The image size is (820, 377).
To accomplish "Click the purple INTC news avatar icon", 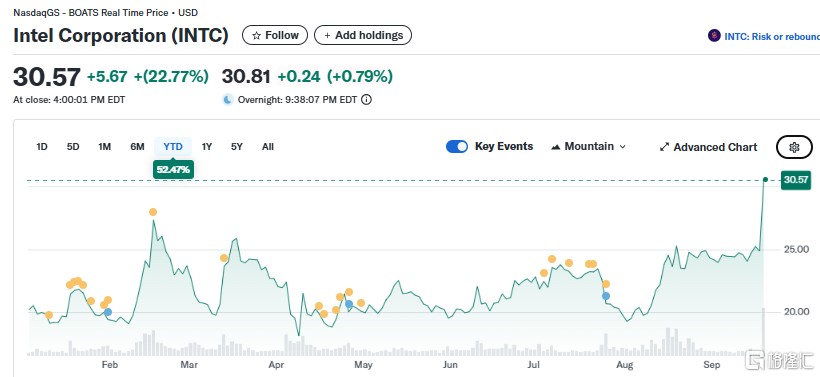I will (714, 36).
